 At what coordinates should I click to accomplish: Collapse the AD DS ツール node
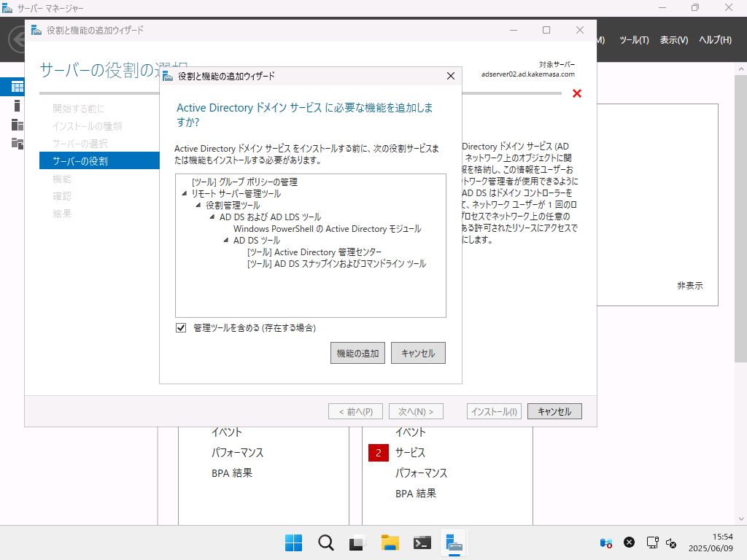click(226, 241)
